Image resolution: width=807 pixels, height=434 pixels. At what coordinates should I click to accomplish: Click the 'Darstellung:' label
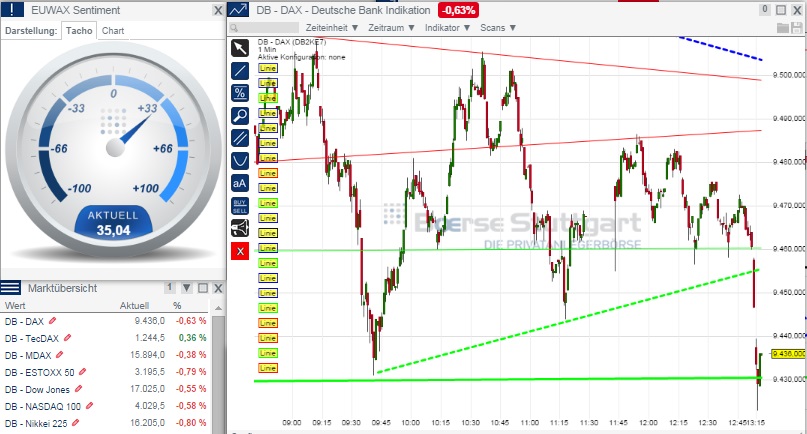(31, 30)
